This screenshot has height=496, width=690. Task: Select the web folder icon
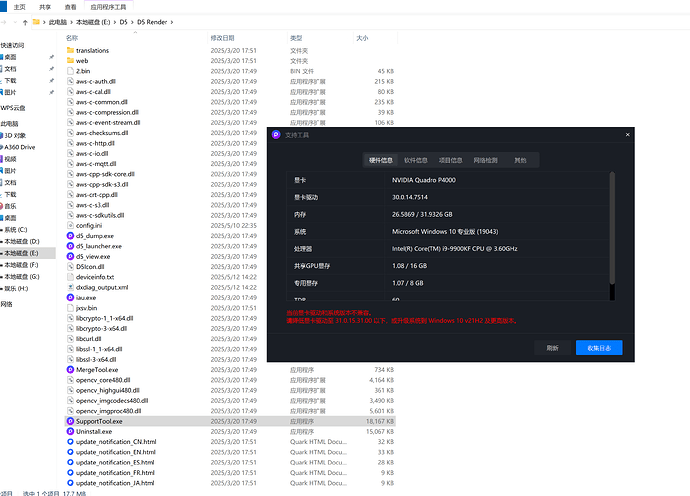[70, 61]
